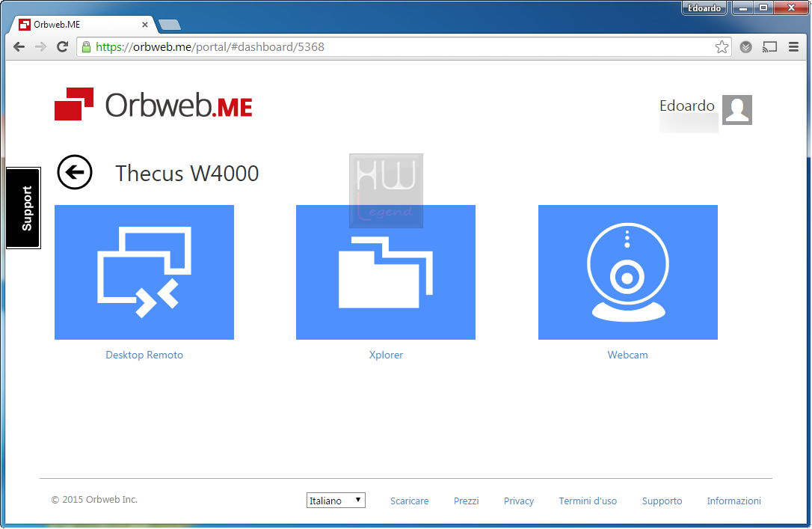Click the Thecus W4000 heading
This screenshot has width=812, height=529.
click(x=187, y=174)
